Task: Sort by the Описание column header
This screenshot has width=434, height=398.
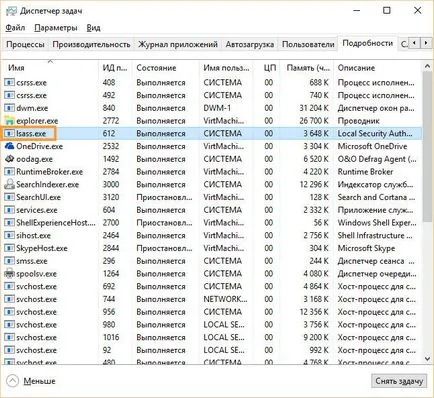Action: coord(378,68)
